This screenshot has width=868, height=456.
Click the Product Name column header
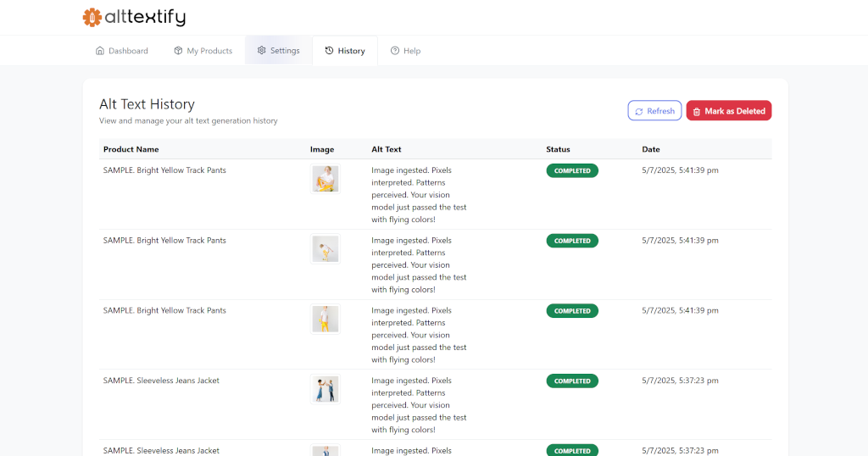(x=131, y=149)
